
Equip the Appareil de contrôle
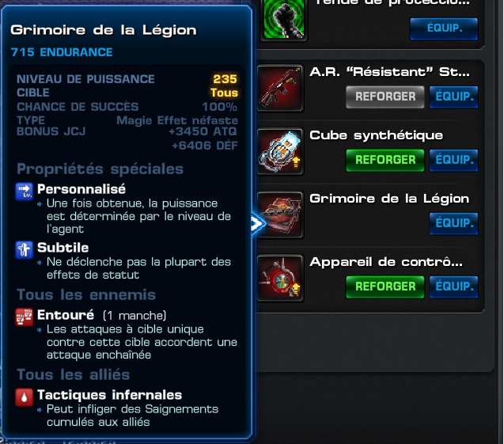click(453, 287)
